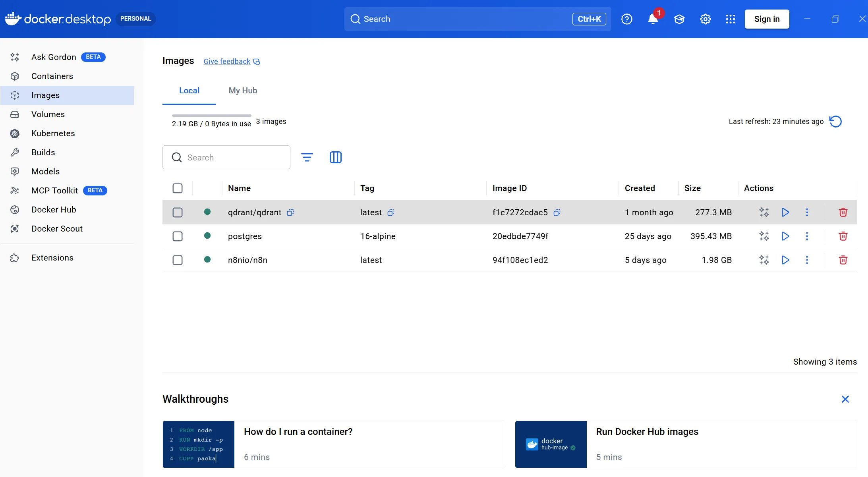Expand the column visibility selector
The width and height of the screenshot is (868, 477).
click(335, 157)
